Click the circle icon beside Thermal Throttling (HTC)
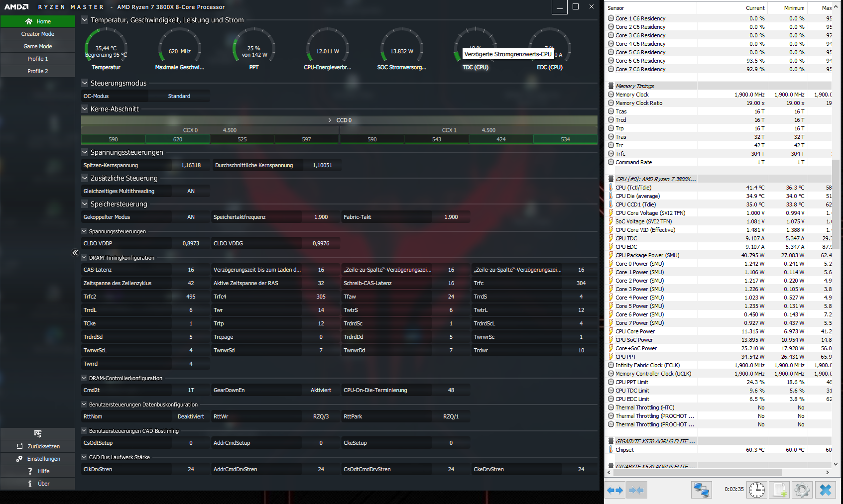 (611, 407)
